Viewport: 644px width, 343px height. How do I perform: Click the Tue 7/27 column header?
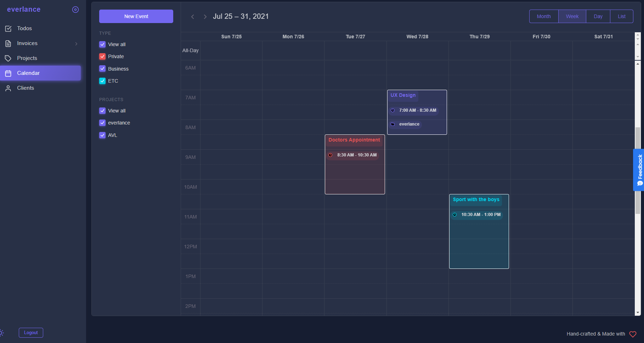point(355,37)
